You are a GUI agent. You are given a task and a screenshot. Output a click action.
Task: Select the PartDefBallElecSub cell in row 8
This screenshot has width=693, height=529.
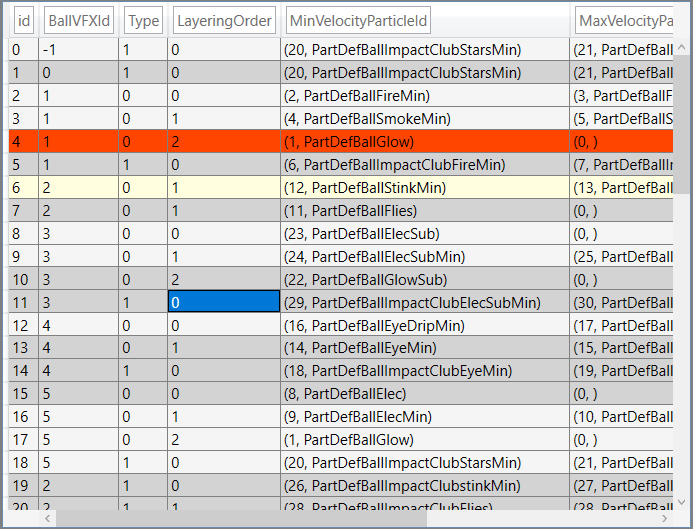(425, 233)
